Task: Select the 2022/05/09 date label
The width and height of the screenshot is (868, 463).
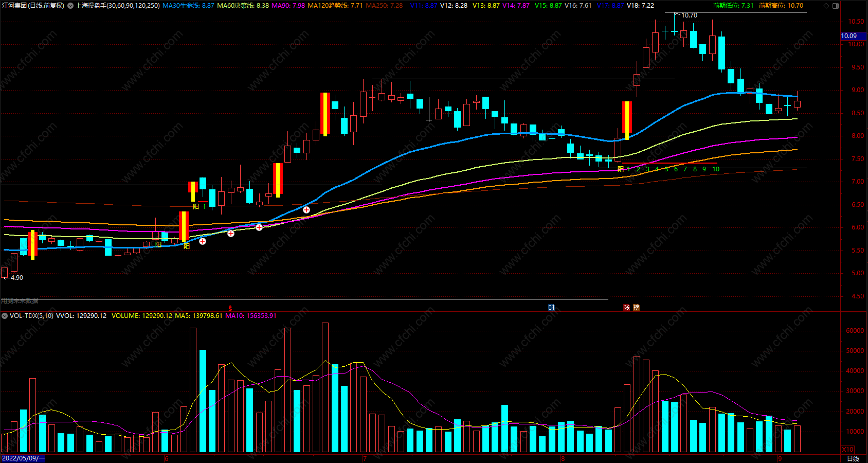Action: click(23, 458)
